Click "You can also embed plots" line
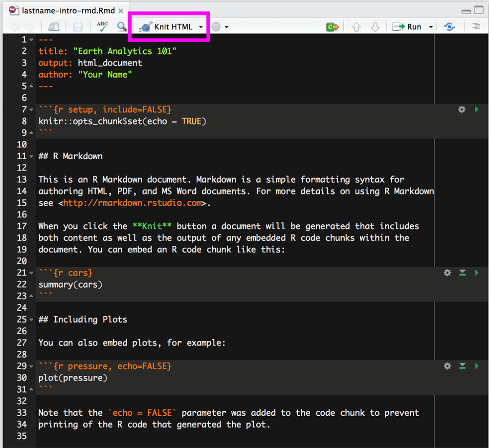 tap(132, 342)
